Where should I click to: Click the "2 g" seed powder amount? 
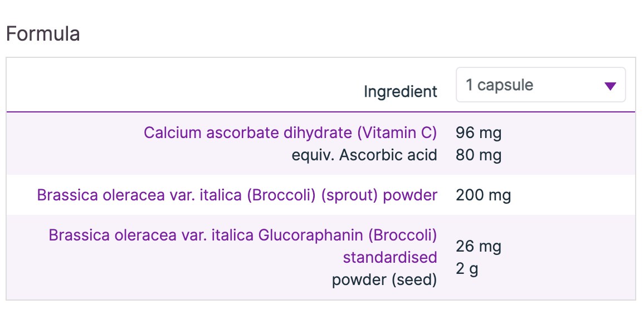pyautogui.click(x=467, y=269)
